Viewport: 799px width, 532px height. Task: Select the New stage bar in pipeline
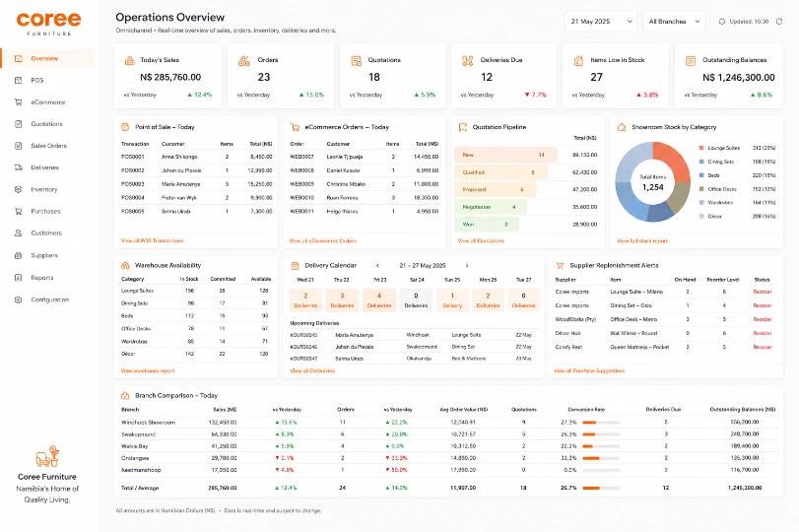coord(505,155)
